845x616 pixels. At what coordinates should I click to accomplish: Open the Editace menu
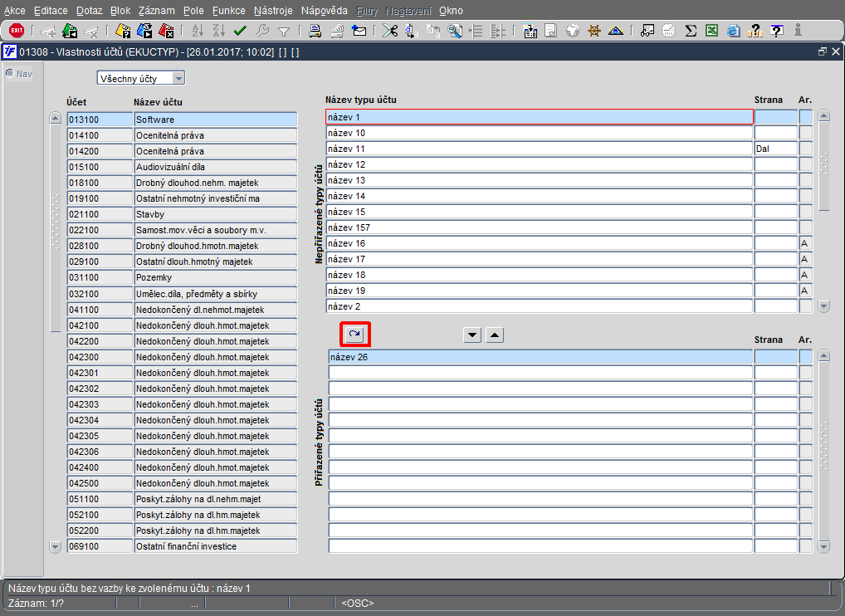tap(51, 11)
